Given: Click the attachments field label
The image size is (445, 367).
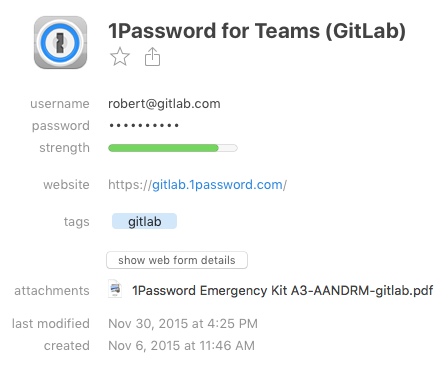Looking at the screenshot, I should [52, 291].
